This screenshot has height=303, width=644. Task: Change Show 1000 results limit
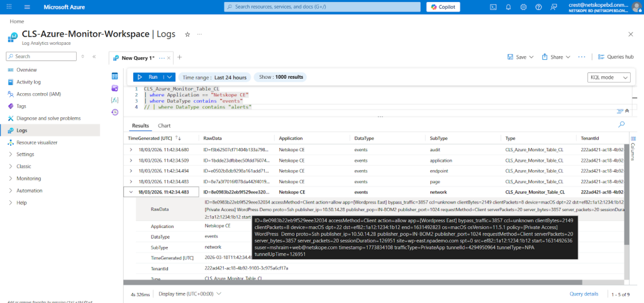click(x=280, y=77)
